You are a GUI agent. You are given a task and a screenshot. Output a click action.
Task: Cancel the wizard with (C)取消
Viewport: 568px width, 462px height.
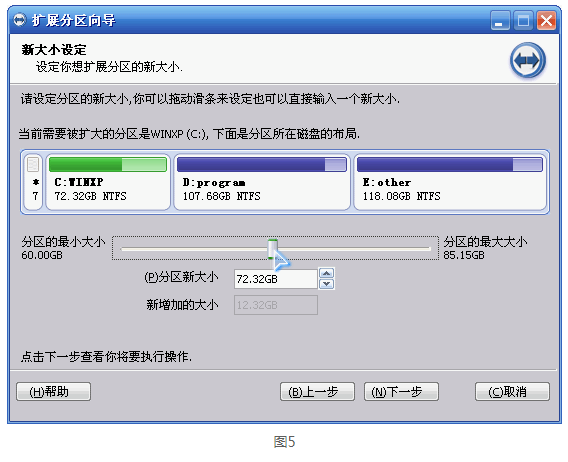click(x=512, y=391)
